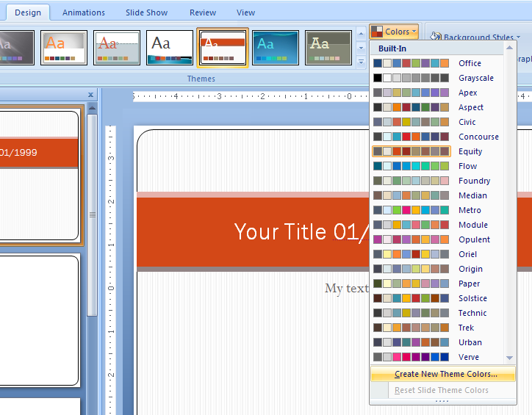Viewport: 532px width, 415px height.
Task: Open the View ribbon tab
Action: [245, 12]
